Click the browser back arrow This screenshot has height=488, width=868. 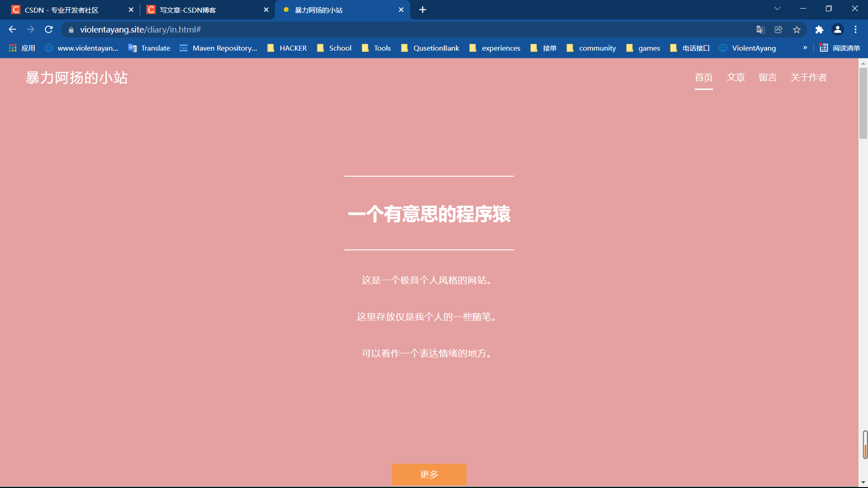click(x=12, y=29)
